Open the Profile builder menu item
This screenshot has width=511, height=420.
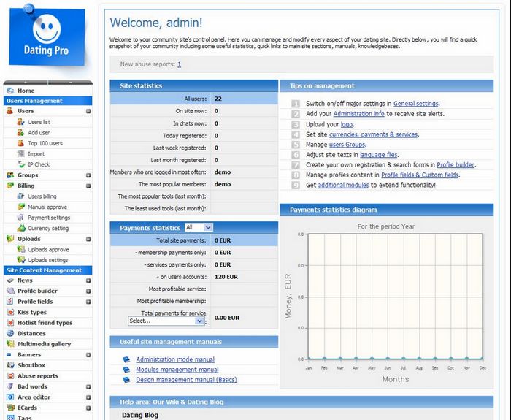pos(37,291)
